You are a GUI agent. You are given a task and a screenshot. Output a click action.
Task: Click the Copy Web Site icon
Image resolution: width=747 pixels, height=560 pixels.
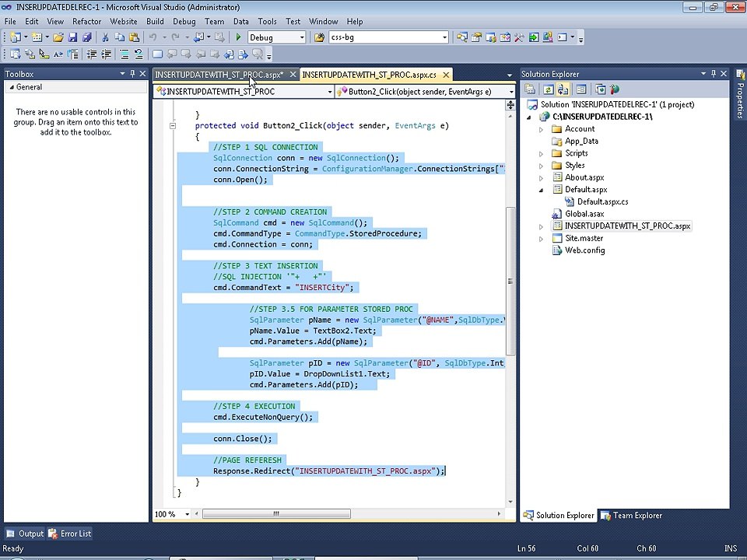point(600,89)
